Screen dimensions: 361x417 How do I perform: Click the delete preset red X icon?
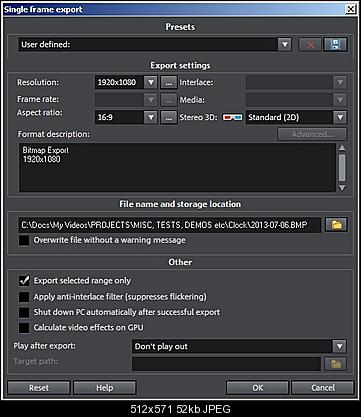click(x=310, y=44)
